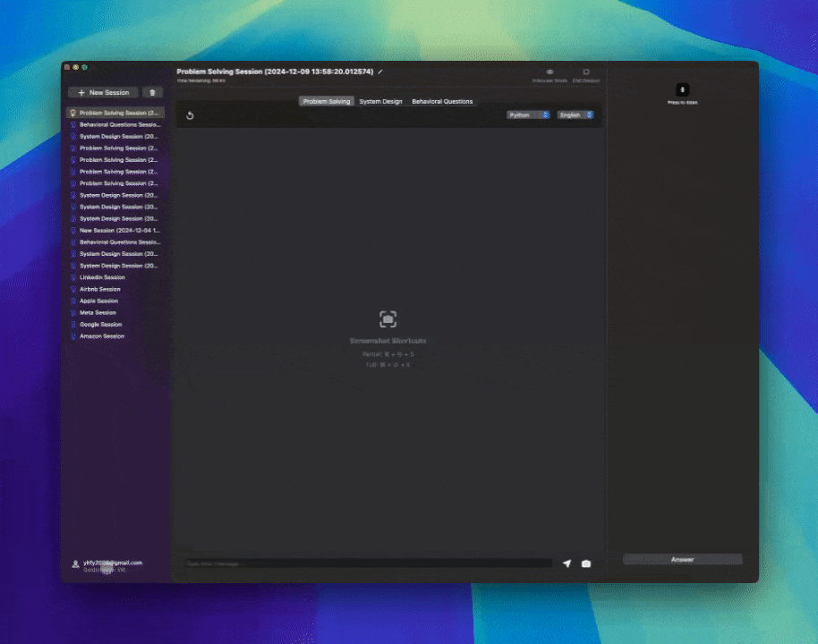Click the Answer button
The image size is (818, 644).
[x=681, y=558]
